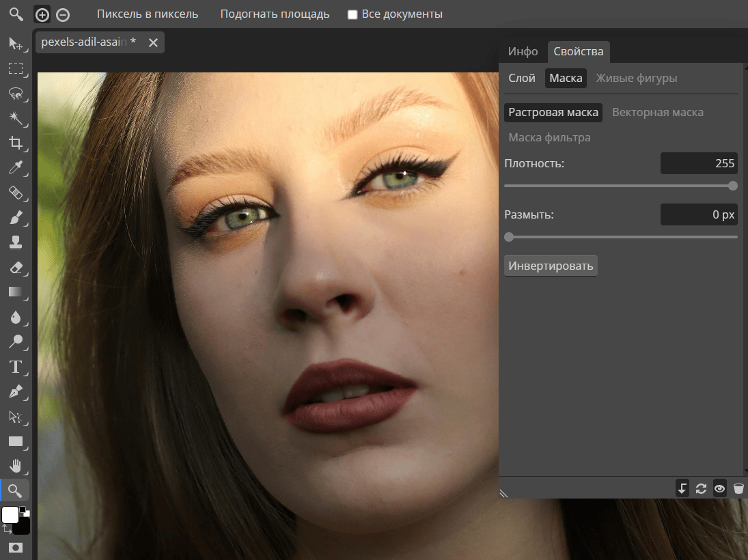Select the Lasso tool
This screenshot has width=748, height=560.
click(x=16, y=94)
